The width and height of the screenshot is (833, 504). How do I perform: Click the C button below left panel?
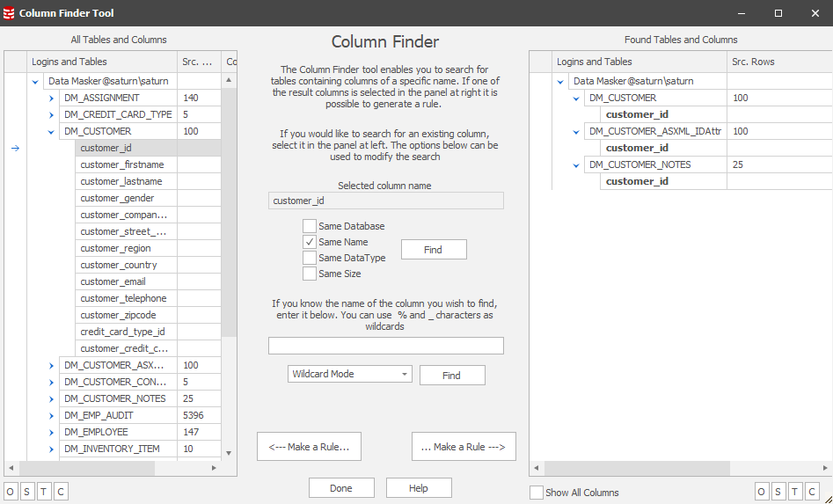tap(61, 492)
